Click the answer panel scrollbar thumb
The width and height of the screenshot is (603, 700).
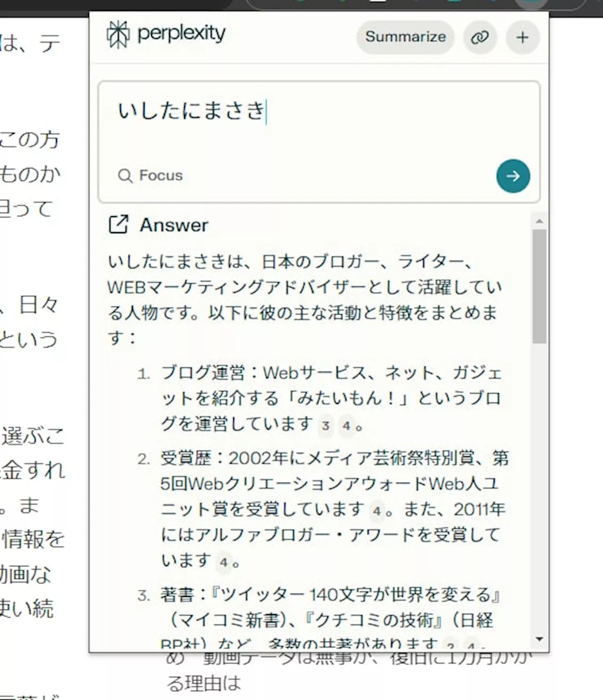[539, 286]
